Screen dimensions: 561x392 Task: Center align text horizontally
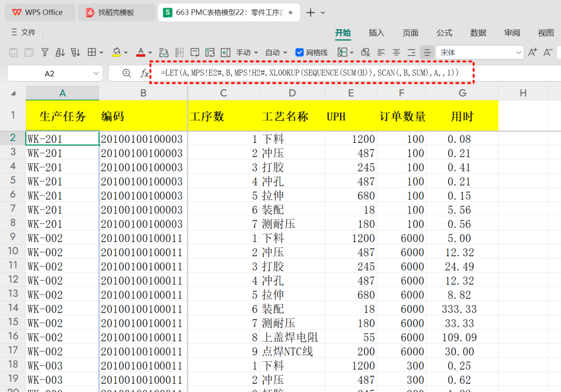(397, 53)
